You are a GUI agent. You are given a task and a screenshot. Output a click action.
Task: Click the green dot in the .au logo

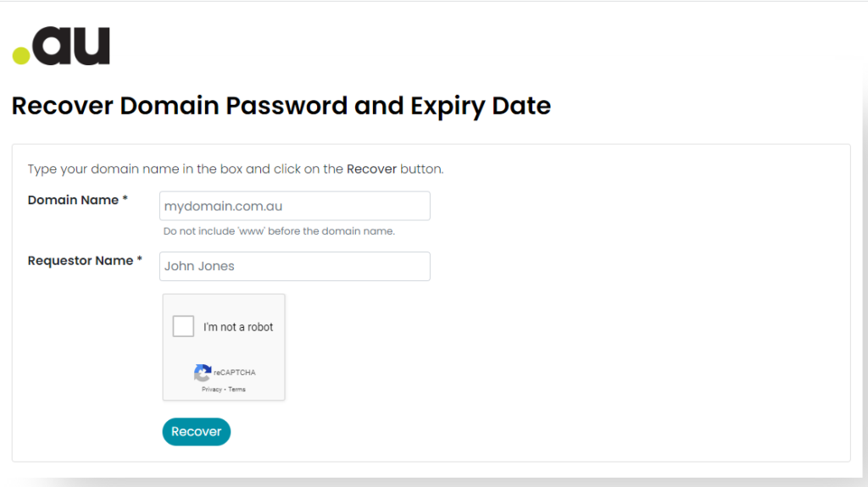pyautogui.click(x=21, y=55)
